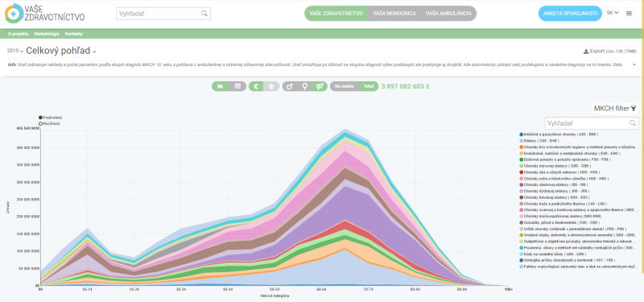The width and height of the screenshot is (644, 302).
Task: Focus the legend Vyhľadať search field
Action: point(592,123)
